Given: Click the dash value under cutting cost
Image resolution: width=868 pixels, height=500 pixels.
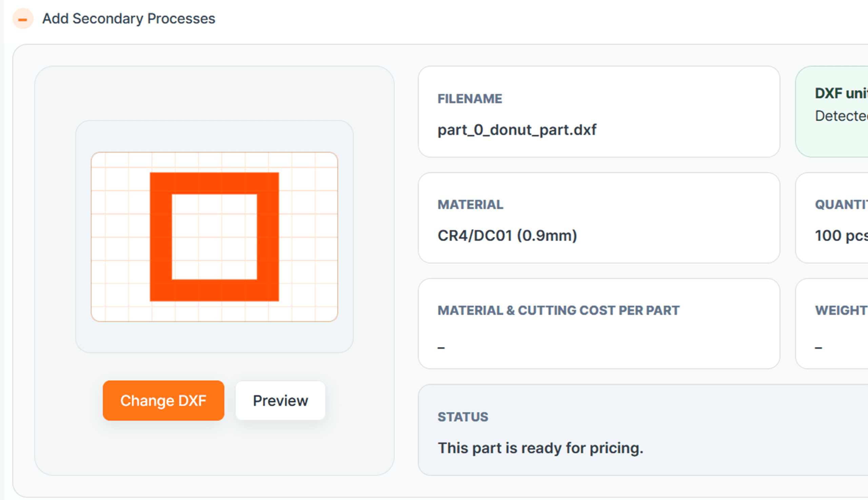Looking at the screenshot, I should 441,348.
